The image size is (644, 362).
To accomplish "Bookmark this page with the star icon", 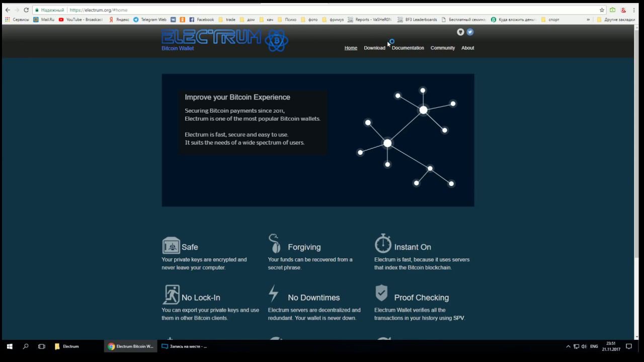I will (602, 10).
